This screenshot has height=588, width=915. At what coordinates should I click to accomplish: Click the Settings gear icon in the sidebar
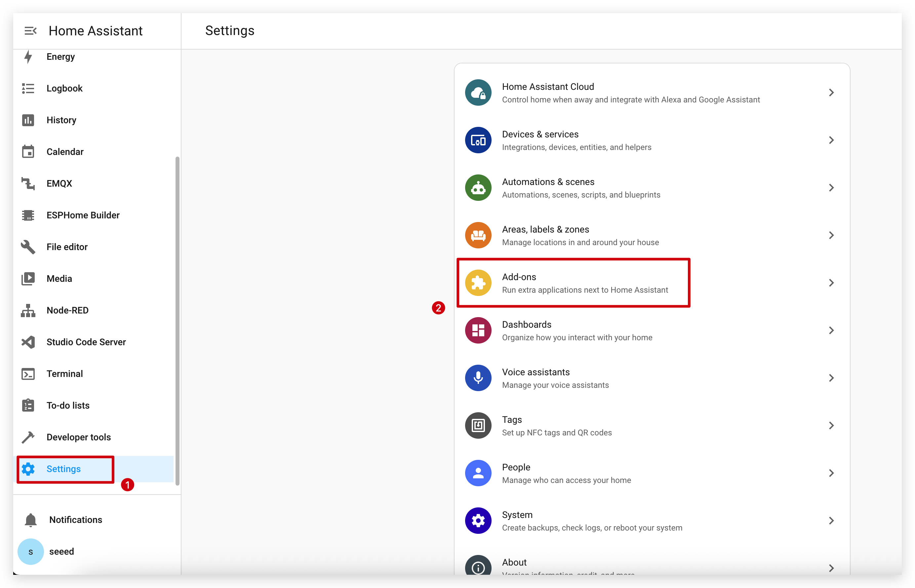pyautogui.click(x=28, y=468)
